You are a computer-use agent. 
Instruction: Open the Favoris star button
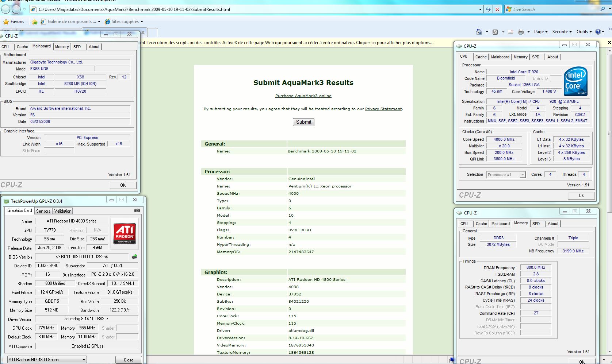coord(14,22)
